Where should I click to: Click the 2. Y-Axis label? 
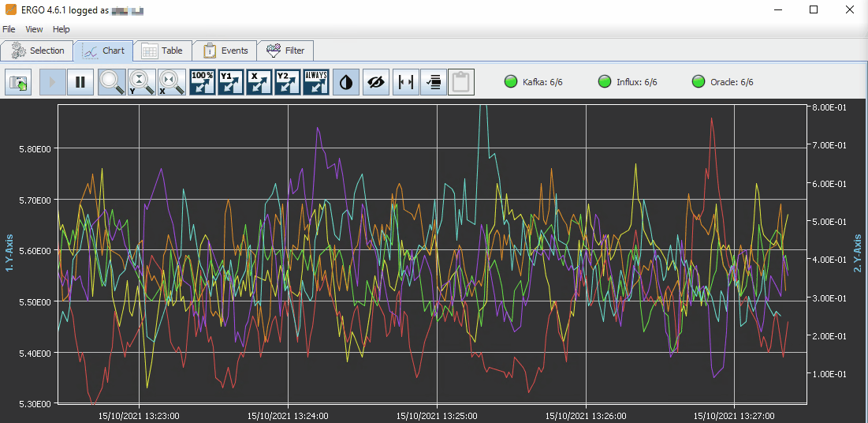(858, 253)
